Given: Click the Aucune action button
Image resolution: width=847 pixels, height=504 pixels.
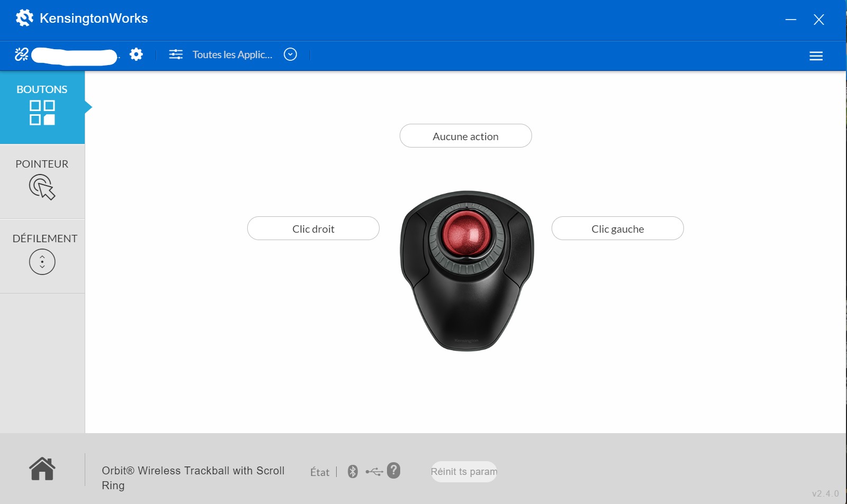Looking at the screenshot, I should (465, 136).
